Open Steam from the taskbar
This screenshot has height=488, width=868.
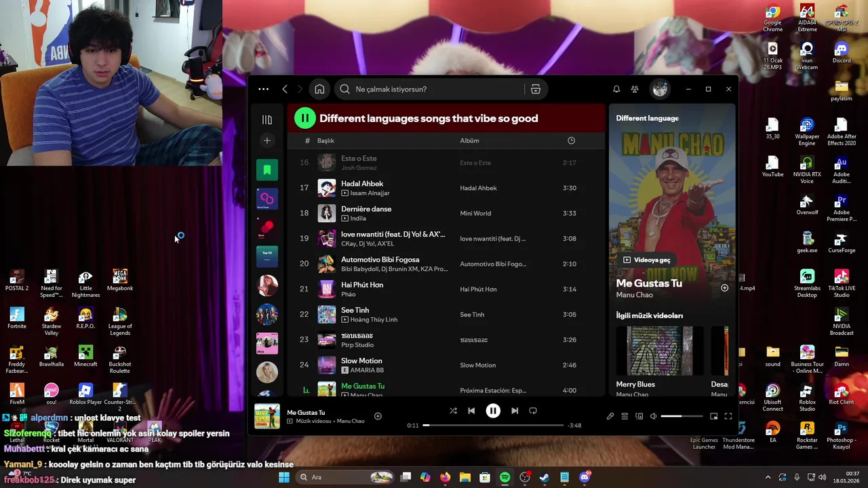[x=544, y=477]
